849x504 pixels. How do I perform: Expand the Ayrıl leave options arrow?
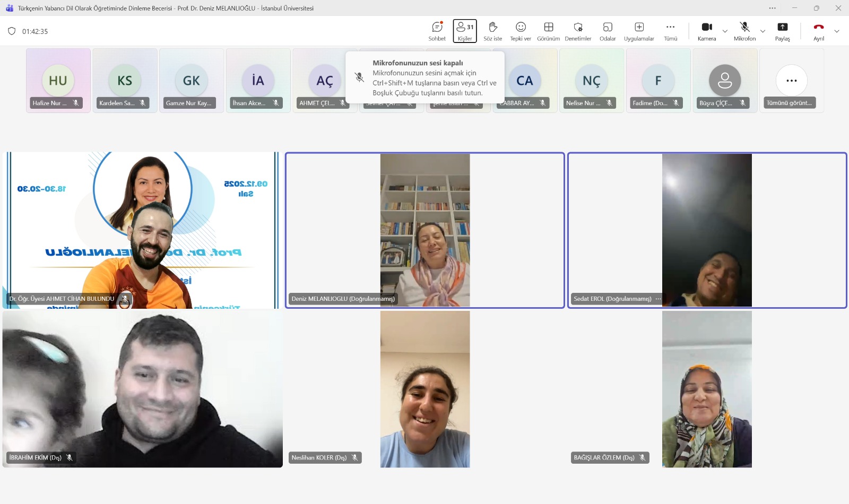pyautogui.click(x=837, y=31)
